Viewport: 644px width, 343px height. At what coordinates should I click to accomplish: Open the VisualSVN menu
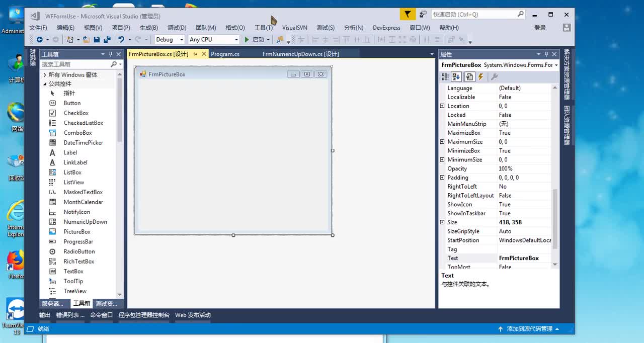pos(295,28)
